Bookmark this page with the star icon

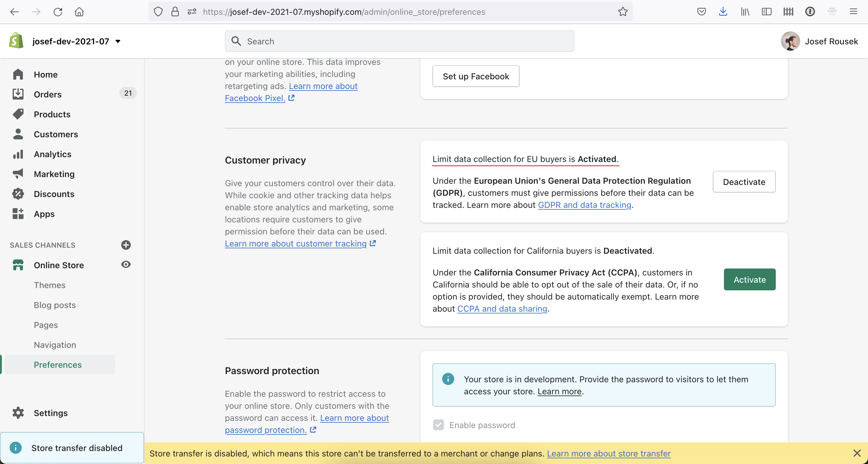tap(622, 12)
